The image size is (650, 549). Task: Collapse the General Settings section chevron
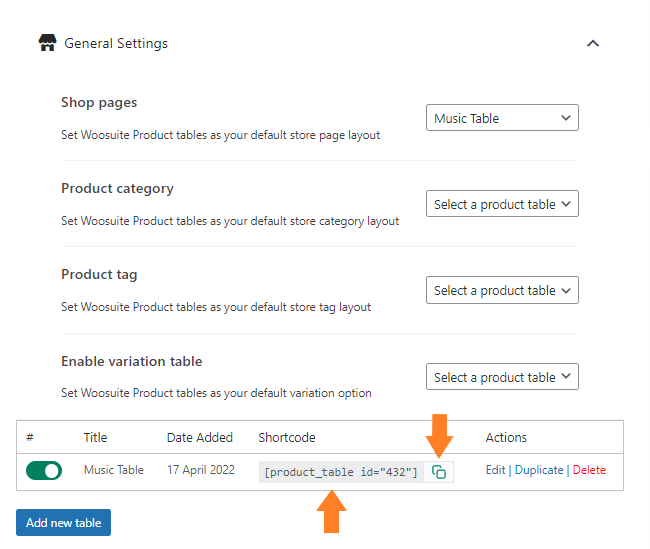(x=593, y=43)
